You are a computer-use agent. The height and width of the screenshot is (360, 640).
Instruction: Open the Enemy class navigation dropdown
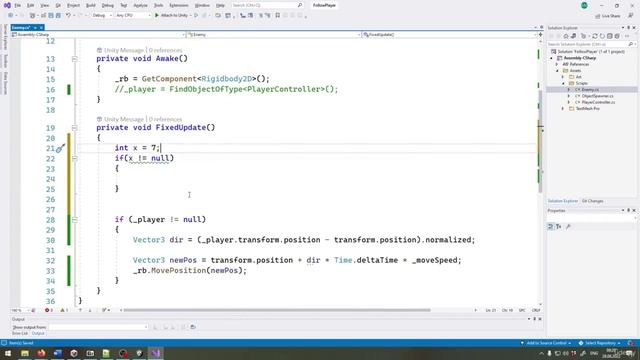coord(273,35)
